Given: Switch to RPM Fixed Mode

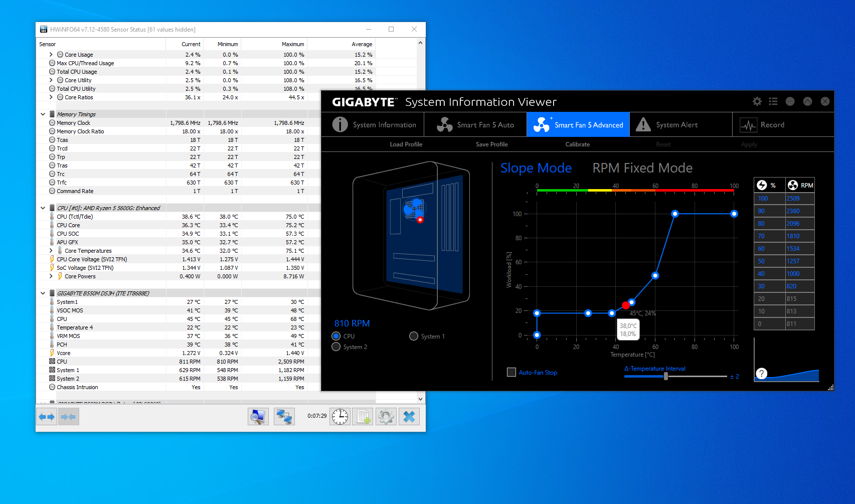Looking at the screenshot, I should pos(642,168).
